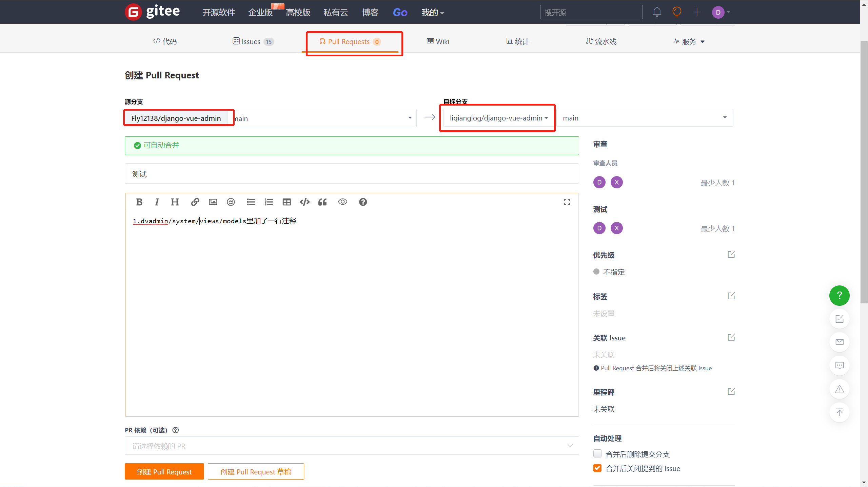Open the emoji picker icon

tap(231, 202)
